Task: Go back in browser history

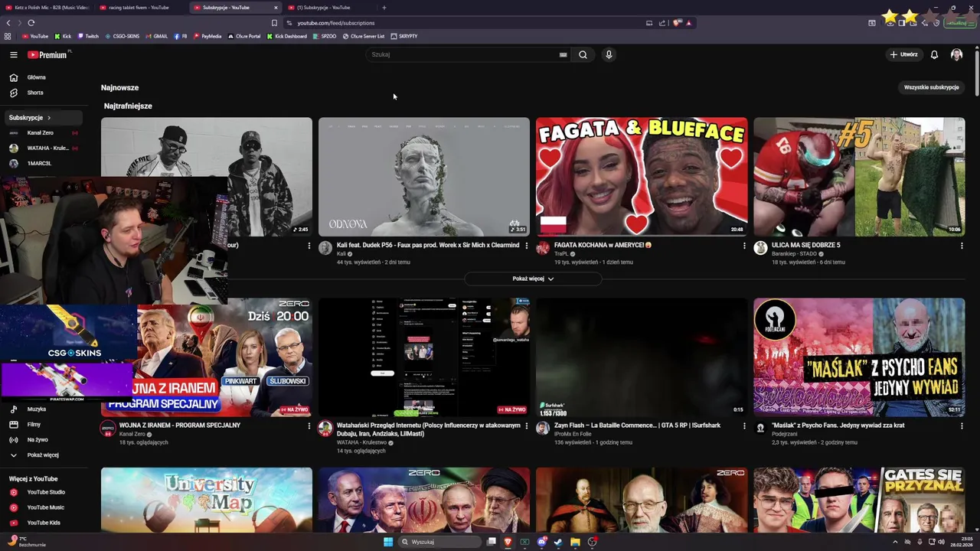Action: tap(8, 23)
